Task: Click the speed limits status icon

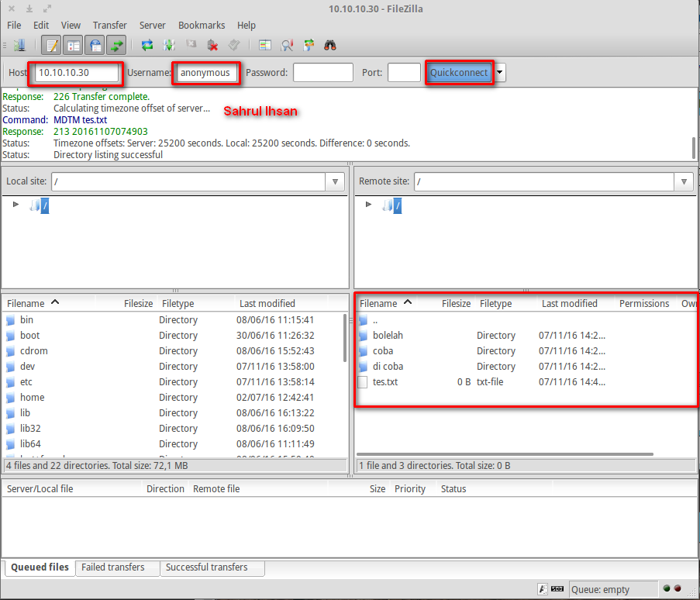Action: pyautogui.click(x=557, y=589)
